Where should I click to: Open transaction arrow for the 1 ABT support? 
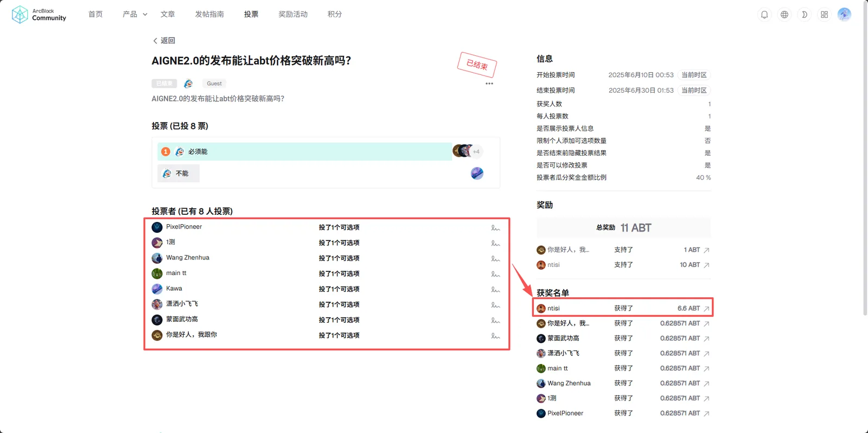coord(706,250)
